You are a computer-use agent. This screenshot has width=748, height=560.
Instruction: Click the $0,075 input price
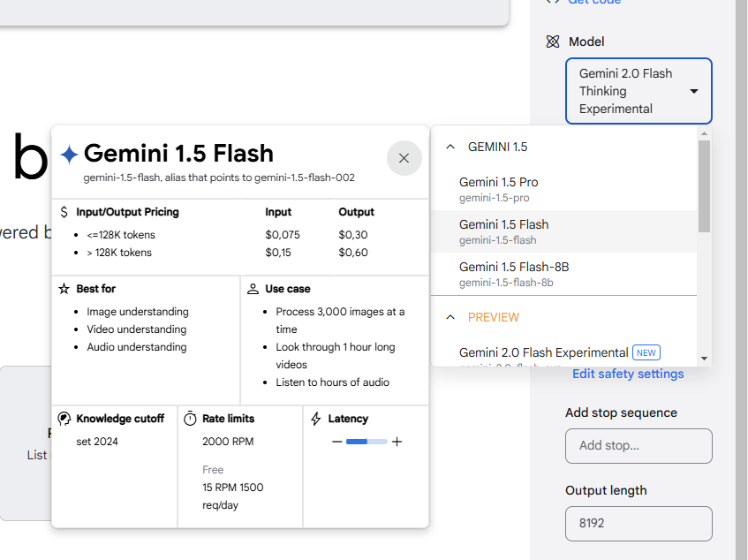coord(283,235)
